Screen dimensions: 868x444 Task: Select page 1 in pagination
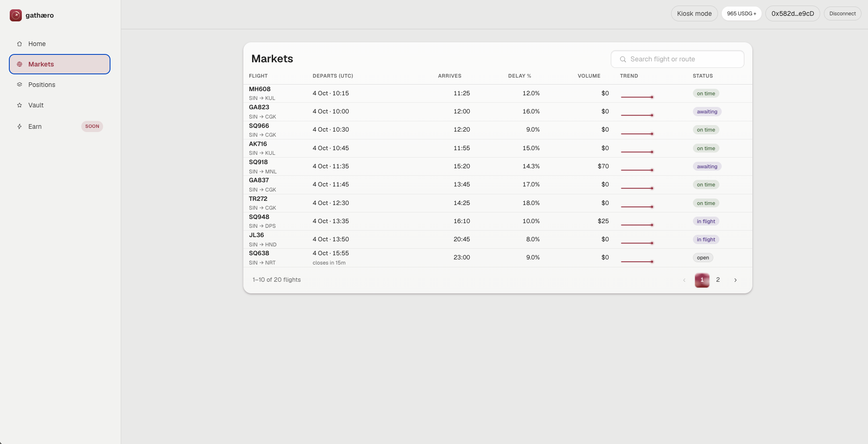702,280
